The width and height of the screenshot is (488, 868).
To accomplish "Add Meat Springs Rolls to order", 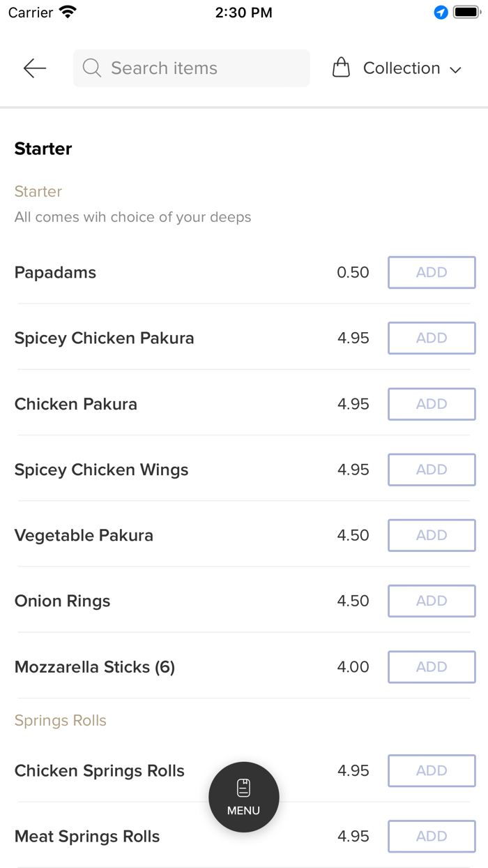I will click(x=432, y=836).
